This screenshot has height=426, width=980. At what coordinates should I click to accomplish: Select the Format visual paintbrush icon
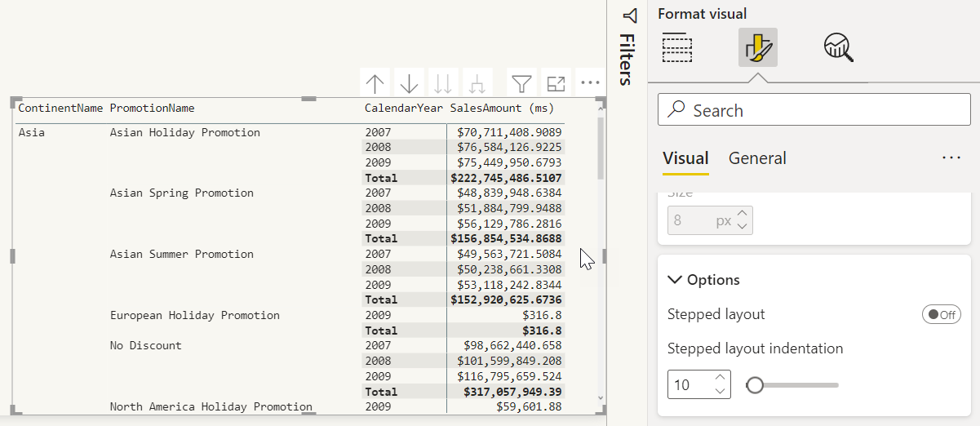point(758,47)
